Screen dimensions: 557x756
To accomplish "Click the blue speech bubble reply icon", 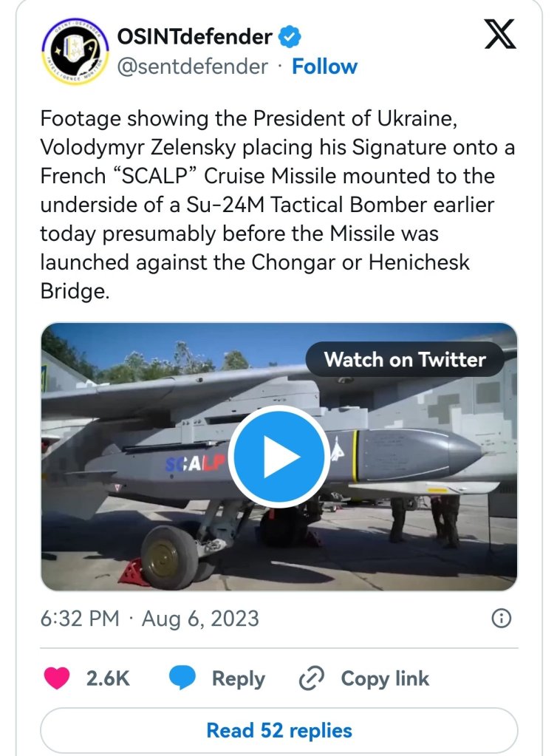I will point(182,678).
